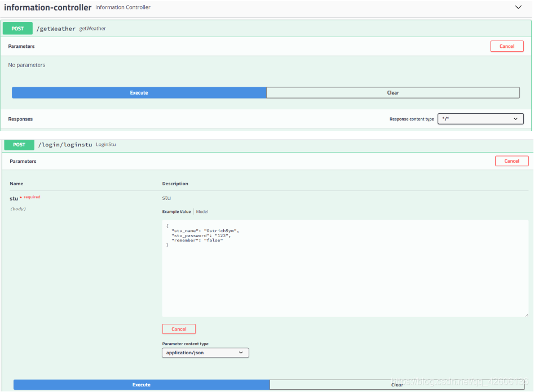The image size is (534, 392).
Task: Click the '(body)' parameter location text
Action: coord(18,209)
